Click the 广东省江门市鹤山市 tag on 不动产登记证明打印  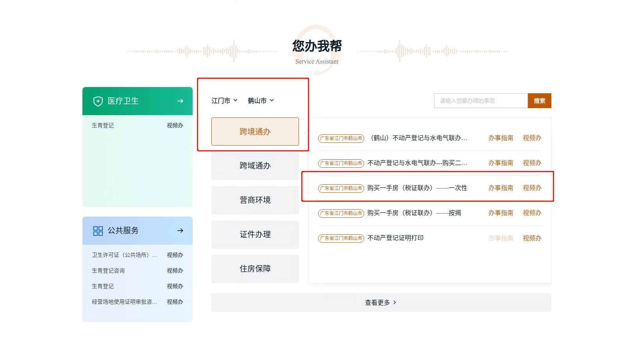tap(341, 238)
